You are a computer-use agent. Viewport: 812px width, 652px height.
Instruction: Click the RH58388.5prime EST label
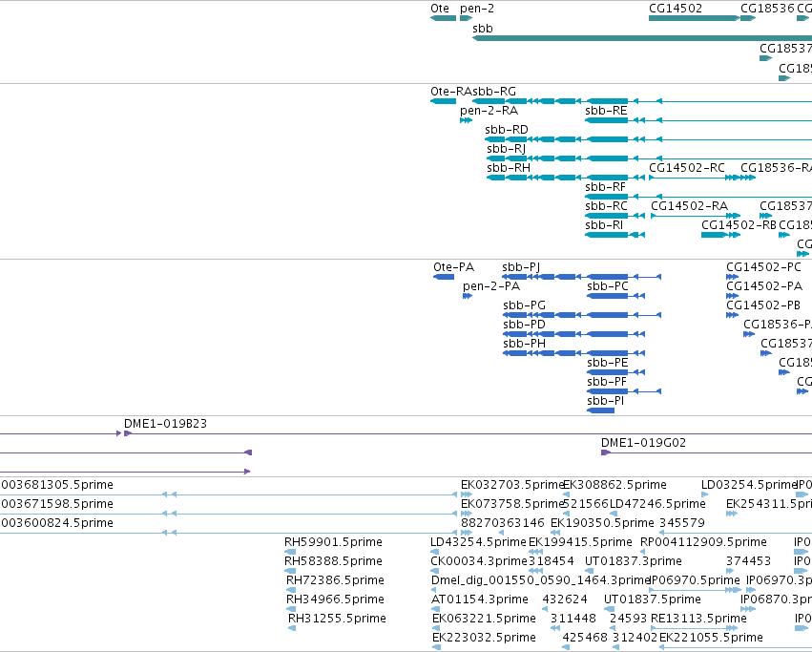click(x=334, y=561)
